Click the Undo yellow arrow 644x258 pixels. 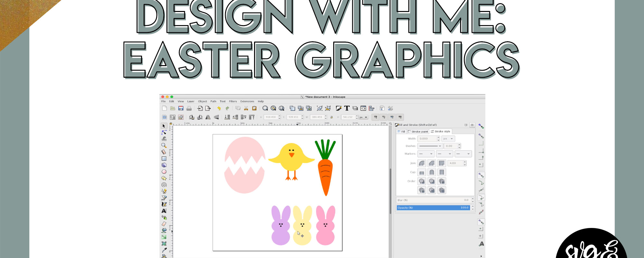pos(219,108)
